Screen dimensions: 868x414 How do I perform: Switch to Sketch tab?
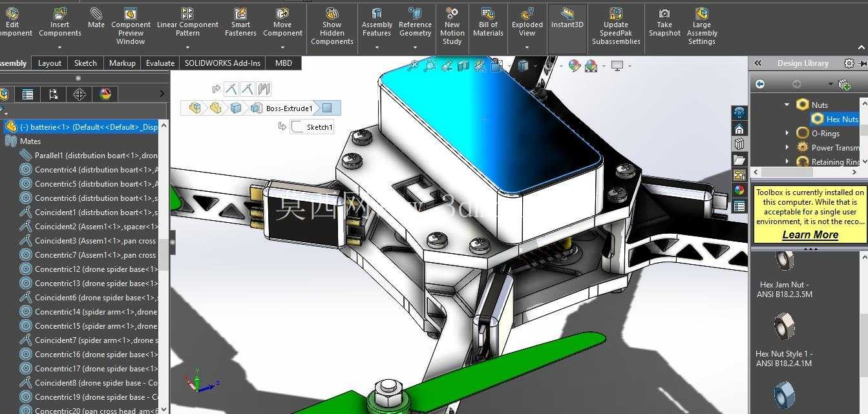pos(85,63)
